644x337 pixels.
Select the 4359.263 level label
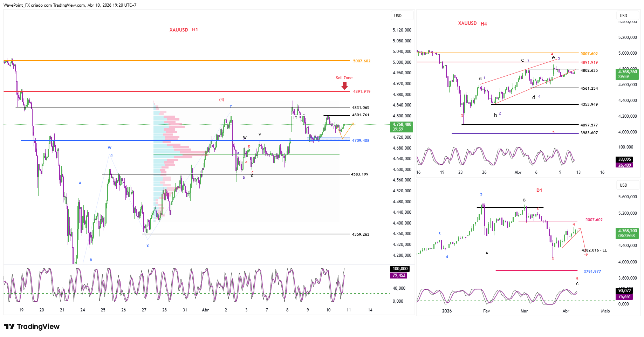[361, 234]
